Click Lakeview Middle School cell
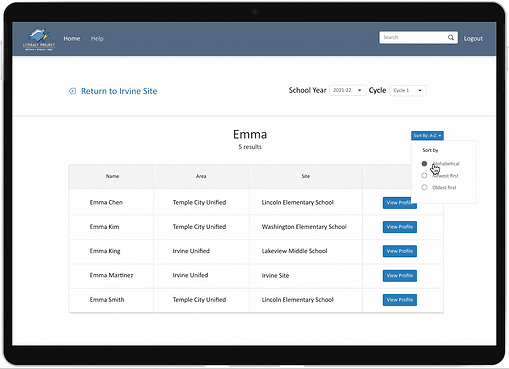Image resolution: width=509 pixels, height=369 pixels. pyautogui.click(x=294, y=251)
